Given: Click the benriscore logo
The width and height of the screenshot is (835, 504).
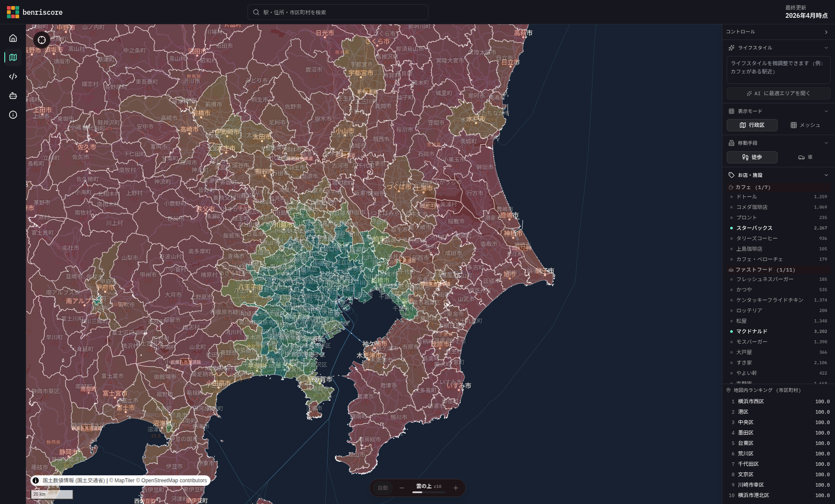Looking at the screenshot, I should (x=35, y=12).
